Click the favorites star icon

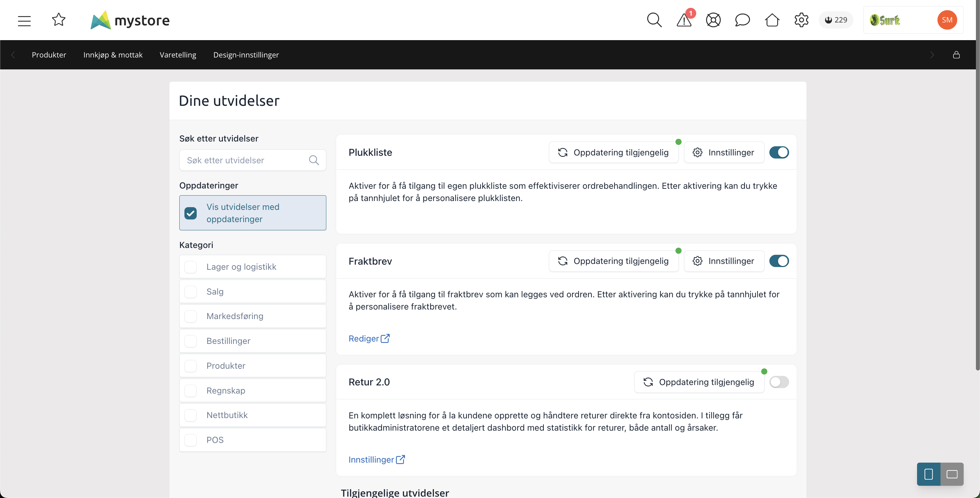[x=59, y=20]
